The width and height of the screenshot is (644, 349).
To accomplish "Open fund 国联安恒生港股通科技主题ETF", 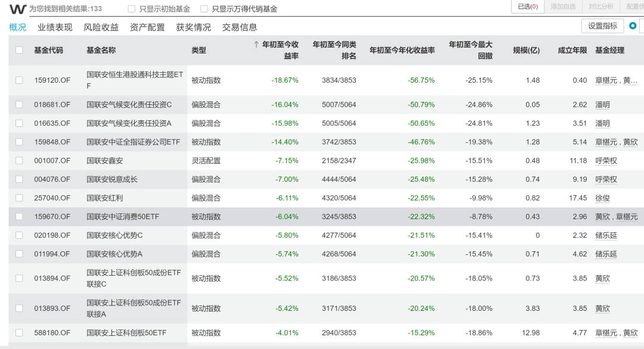I will pos(135,80).
